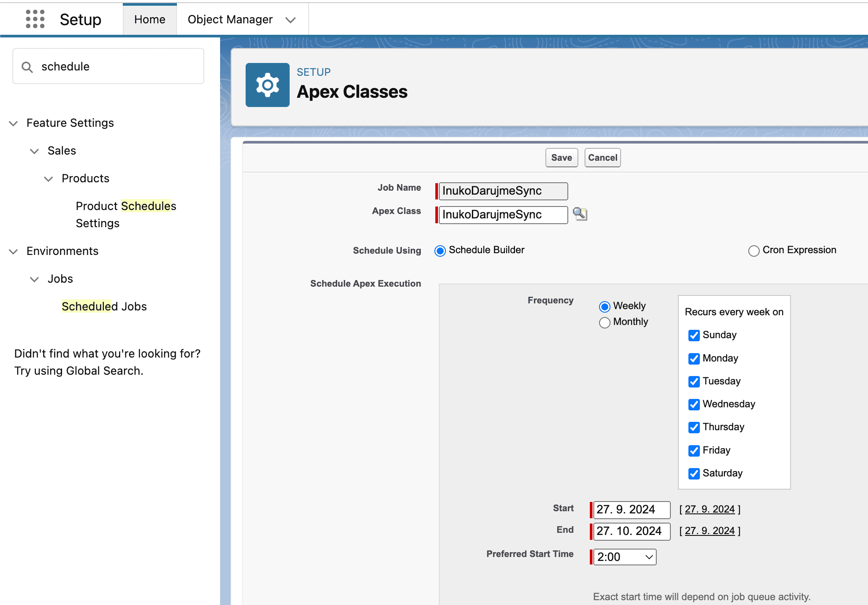Uncheck the Saturday checkbox
Viewport: 868px width, 605px height.
click(694, 473)
